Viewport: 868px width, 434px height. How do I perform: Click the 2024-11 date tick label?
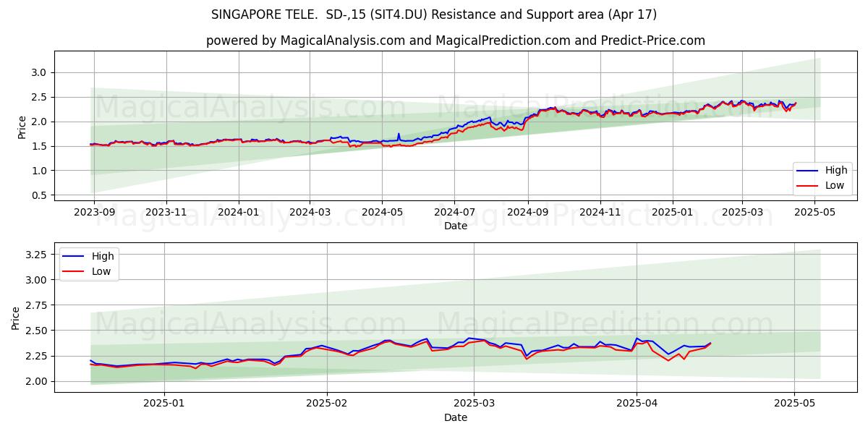click(600, 213)
